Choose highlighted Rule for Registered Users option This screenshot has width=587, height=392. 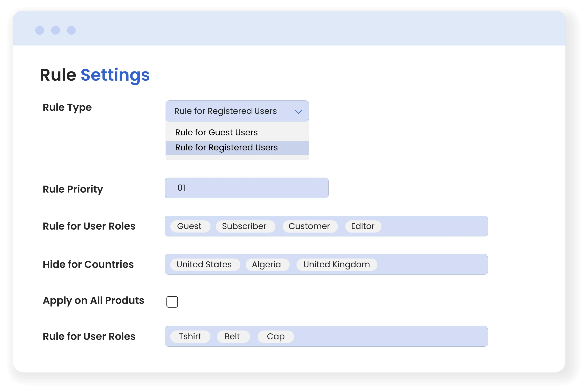point(226,148)
